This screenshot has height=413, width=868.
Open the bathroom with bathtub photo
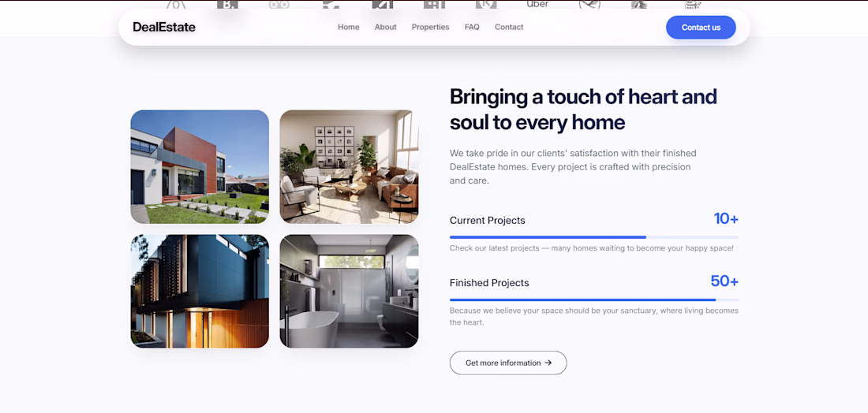[349, 291]
